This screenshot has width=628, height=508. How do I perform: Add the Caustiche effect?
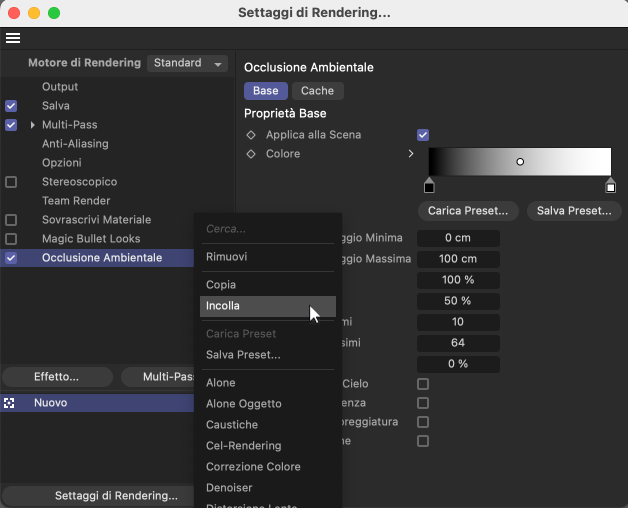(x=268, y=425)
